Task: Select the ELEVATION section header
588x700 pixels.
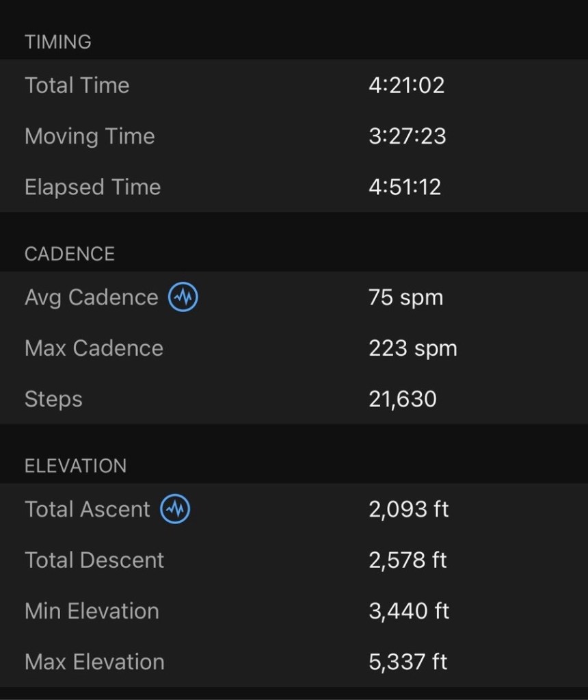Action: coord(75,466)
